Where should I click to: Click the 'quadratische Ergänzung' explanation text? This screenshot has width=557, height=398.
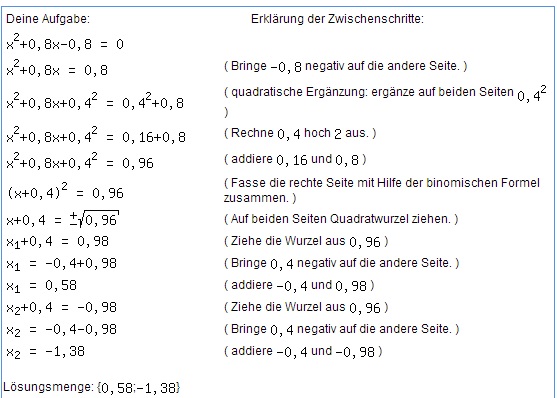(x=385, y=101)
